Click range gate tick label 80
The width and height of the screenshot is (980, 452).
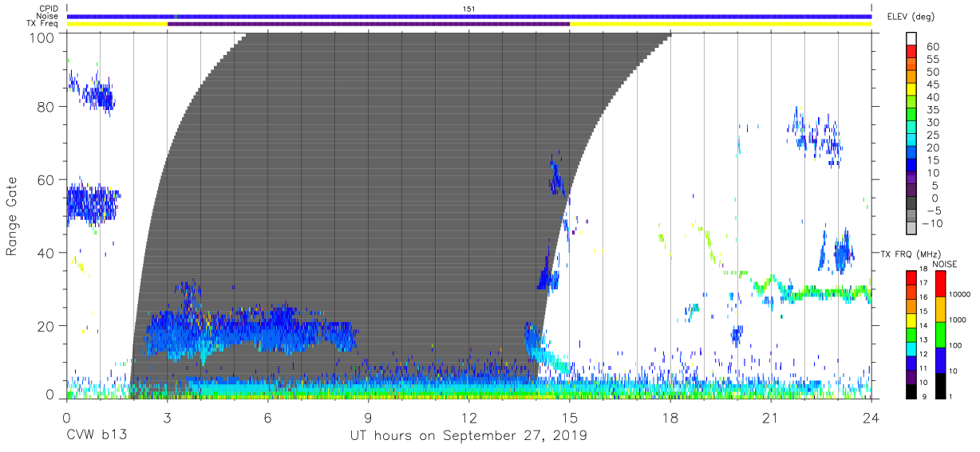(47, 107)
